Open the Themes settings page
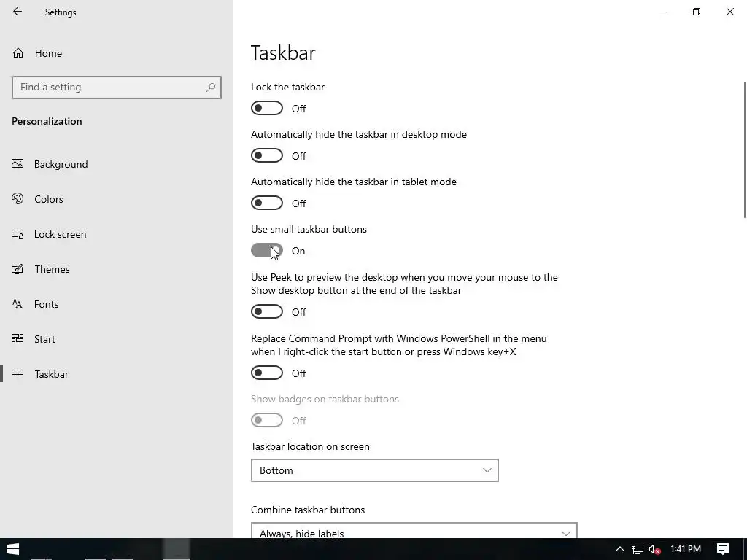This screenshot has height=560, width=747. pyautogui.click(x=117, y=269)
